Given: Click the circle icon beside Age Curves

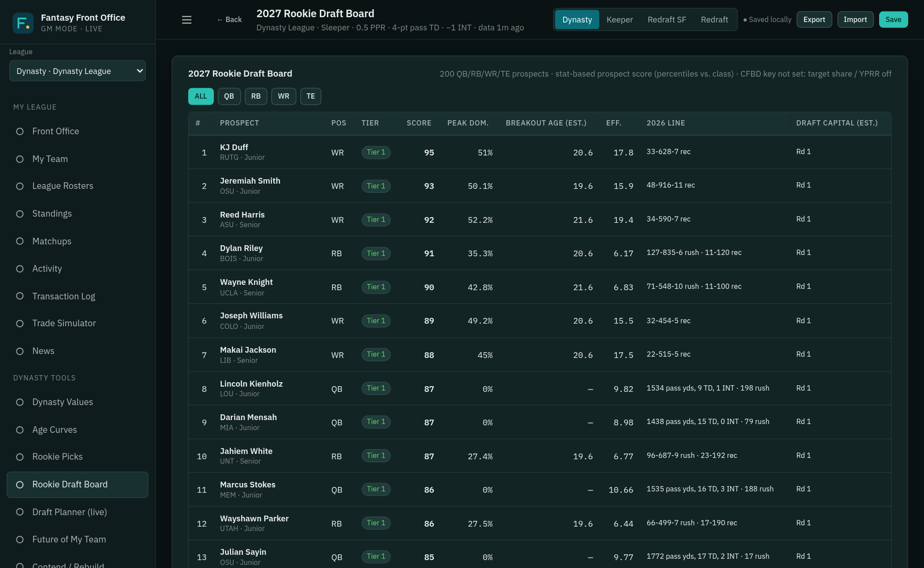Looking at the screenshot, I should point(20,430).
